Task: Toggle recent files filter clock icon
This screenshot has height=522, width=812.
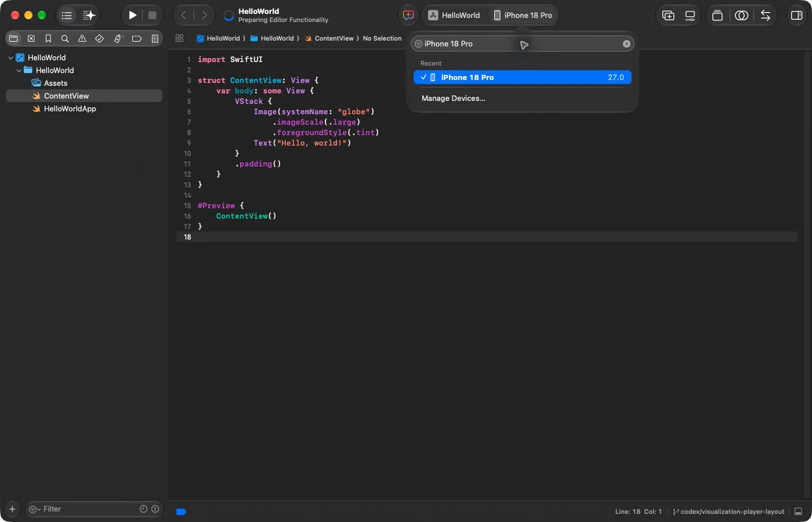Action: coord(143,509)
